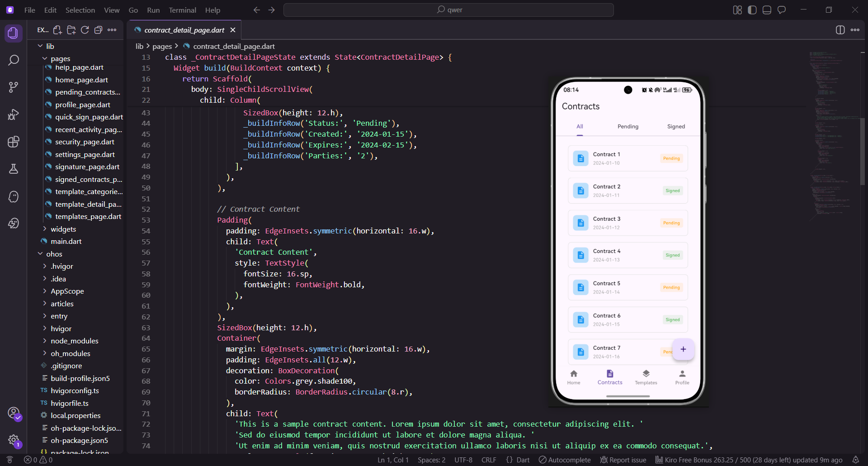Tap Templates in phone bottom navigation
Viewport: 868px width, 466px height.
pos(646,377)
